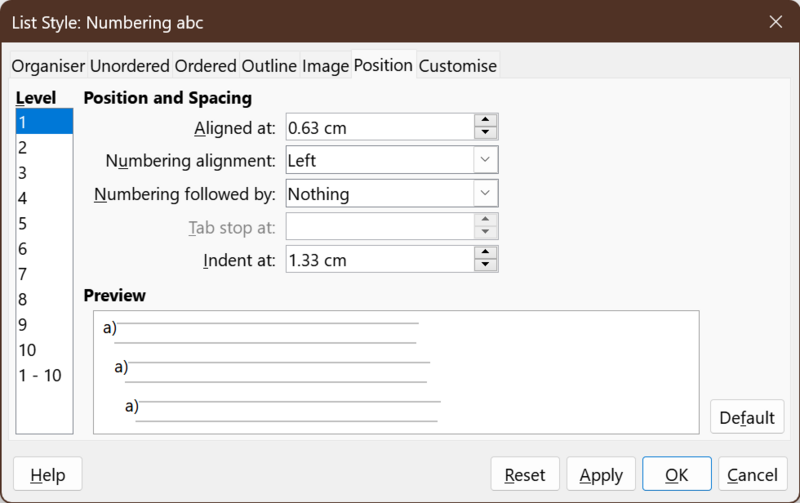Image resolution: width=800 pixels, height=503 pixels.
Task: Click the Default button
Action: click(x=747, y=417)
